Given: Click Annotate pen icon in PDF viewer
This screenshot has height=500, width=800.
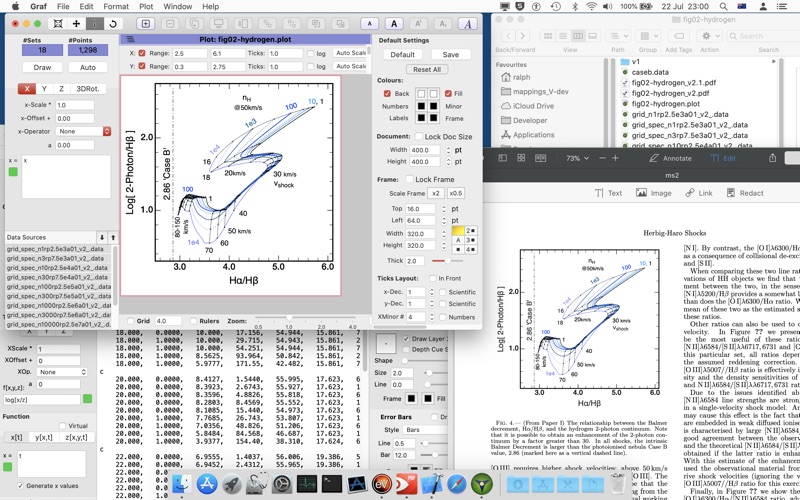Looking at the screenshot, I should [x=656, y=158].
